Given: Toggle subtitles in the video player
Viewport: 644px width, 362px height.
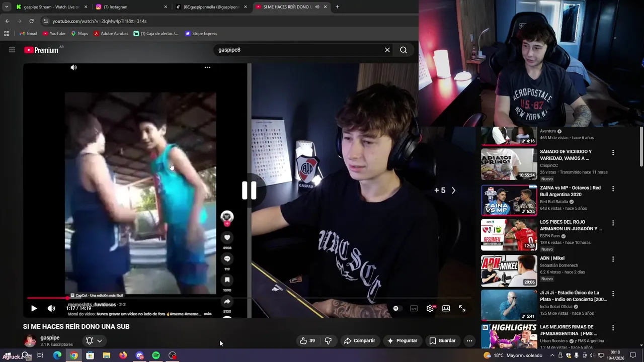Looking at the screenshot, I should click(414, 308).
